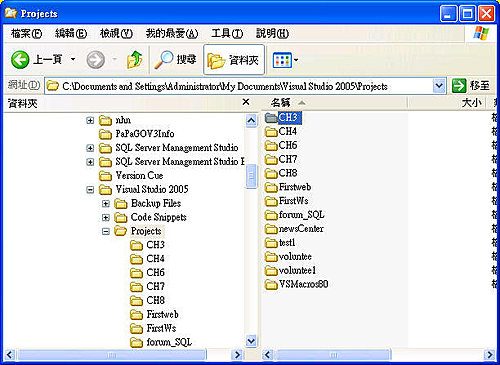Screen dimensions: 500x365
Task: Select Version Cue folder in tree
Action: coord(131,175)
